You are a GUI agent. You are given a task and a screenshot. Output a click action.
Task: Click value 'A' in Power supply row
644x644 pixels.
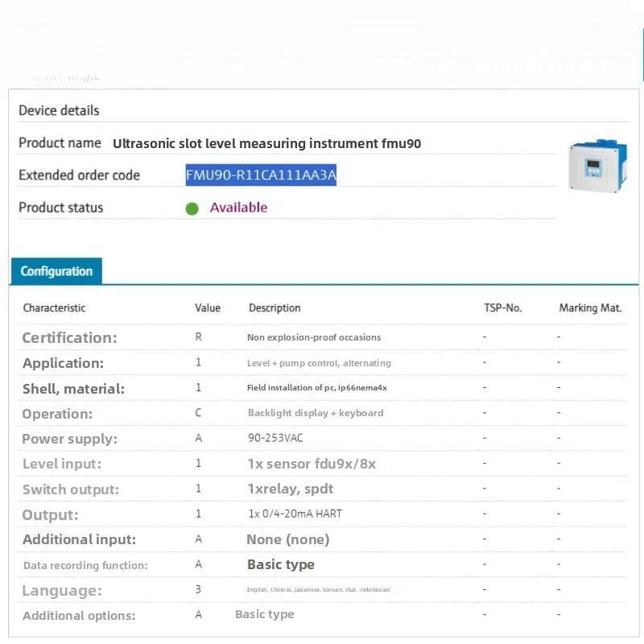198,438
